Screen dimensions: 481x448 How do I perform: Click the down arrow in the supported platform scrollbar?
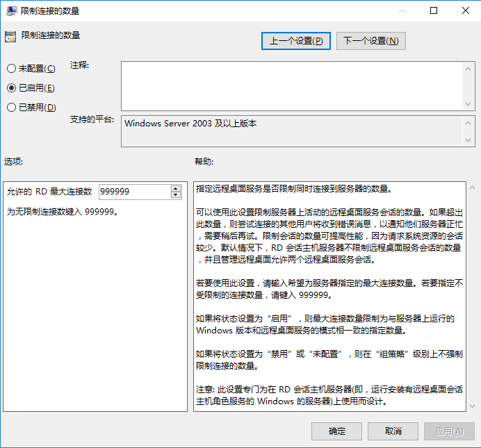(468, 140)
